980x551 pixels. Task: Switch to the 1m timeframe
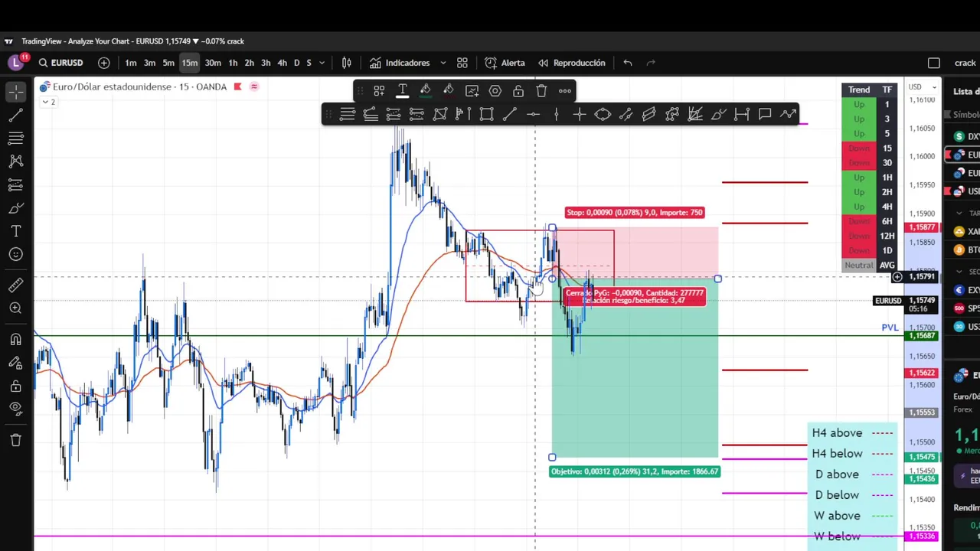(x=131, y=63)
